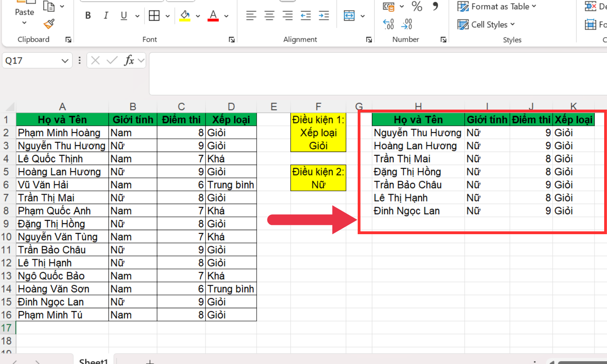Expand the Paste options dropdown arrow

pyautogui.click(x=24, y=23)
